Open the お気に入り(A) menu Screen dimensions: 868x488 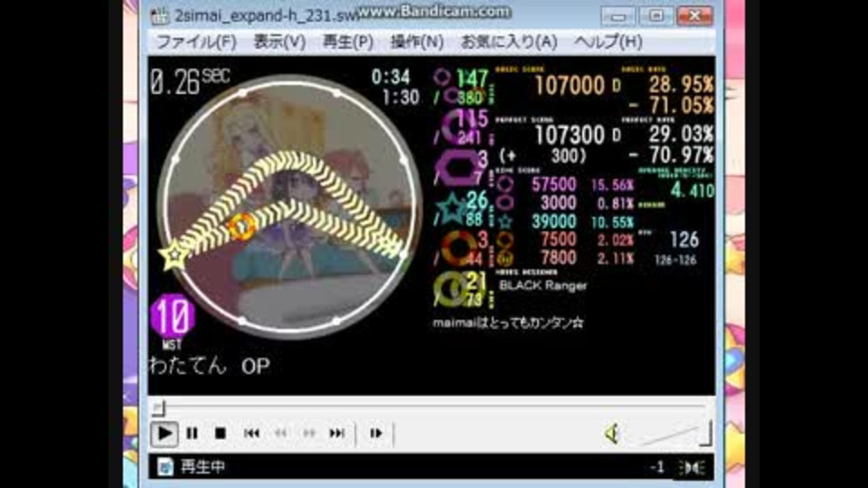(x=509, y=42)
